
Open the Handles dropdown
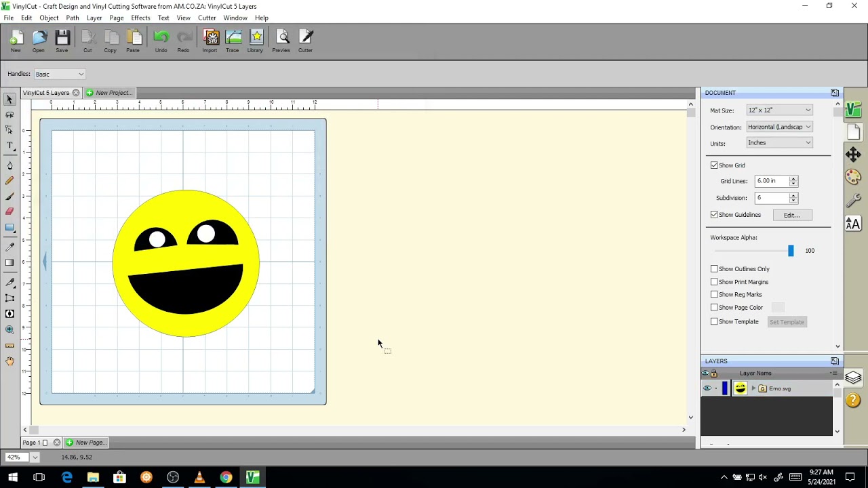pyautogui.click(x=60, y=74)
